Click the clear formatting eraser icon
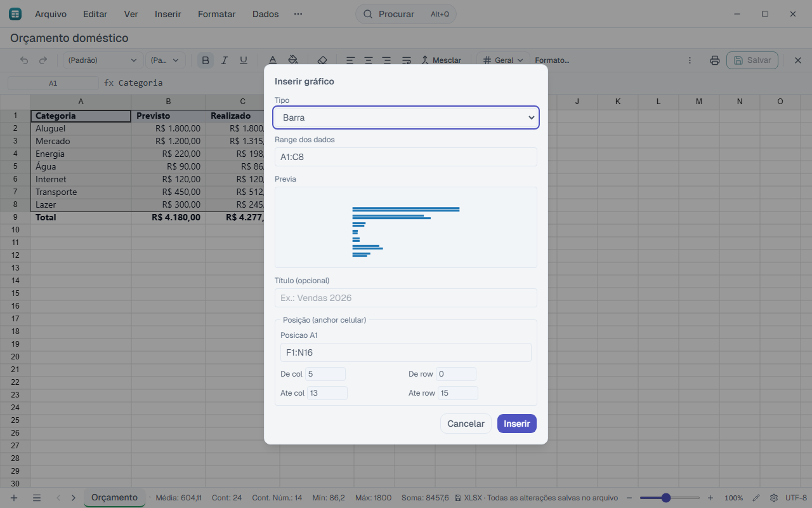Viewport: 812px width, 508px height. pos(322,60)
